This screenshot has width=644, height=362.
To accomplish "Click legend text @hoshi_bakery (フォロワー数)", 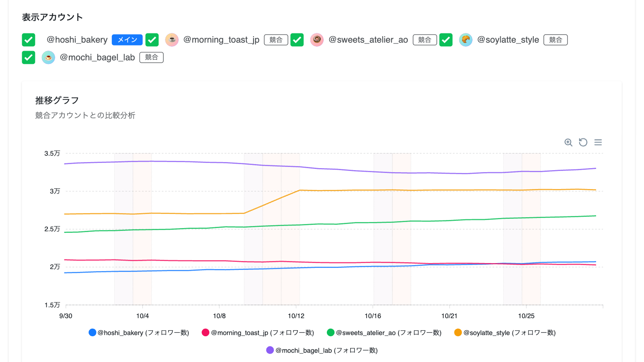I will coord(143,333).
